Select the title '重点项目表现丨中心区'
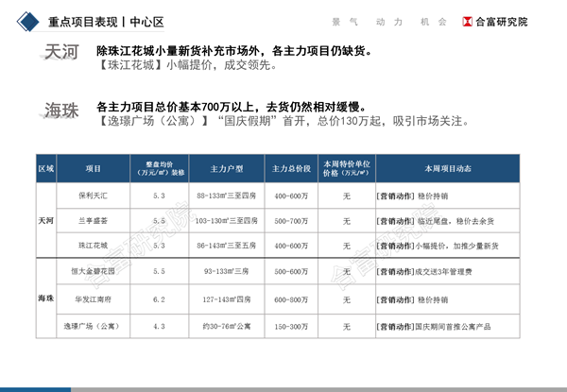The width and height of the screenshot is (567, 392). [x=106, y=22]
